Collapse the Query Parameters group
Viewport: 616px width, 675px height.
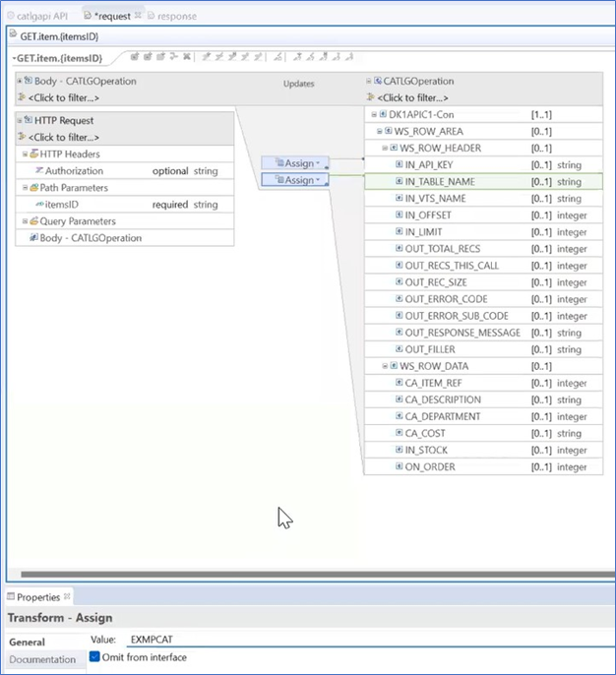pyautogui.click(x=25, y=220)
